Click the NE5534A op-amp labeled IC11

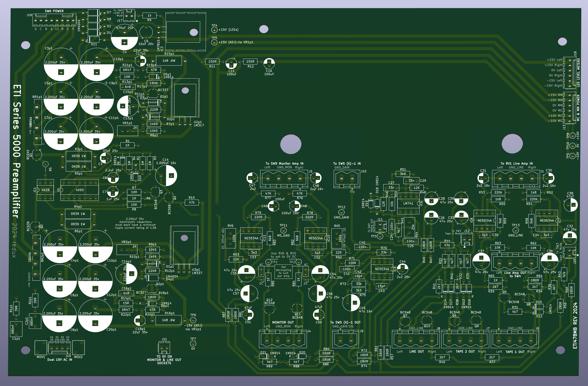[x=251, y=238]
